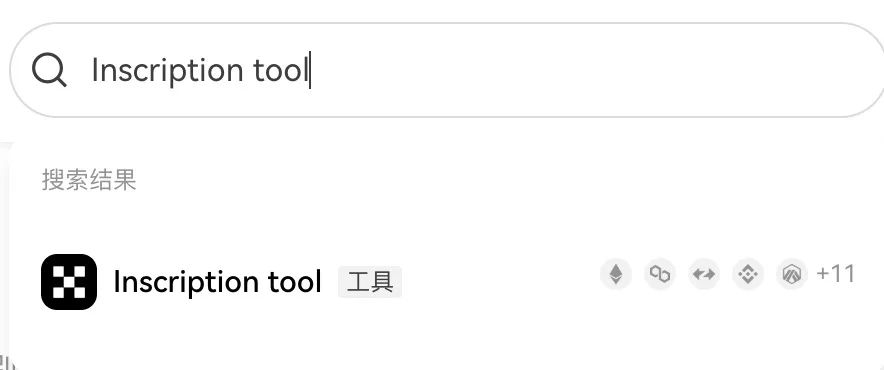Open the Inscription tool result row
Screen dimensions: 884x370
[x=448, y=282]
